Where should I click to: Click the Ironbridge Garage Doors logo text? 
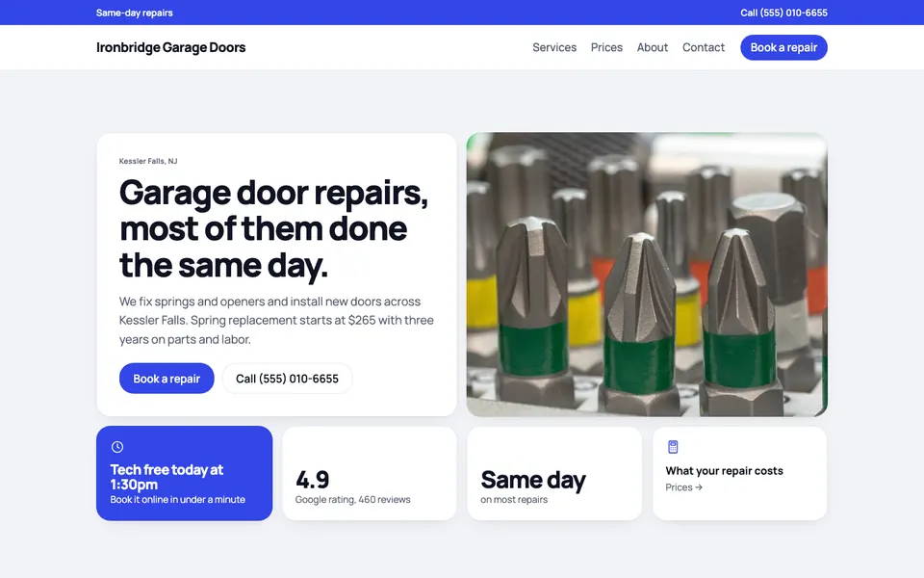point(171,47)
